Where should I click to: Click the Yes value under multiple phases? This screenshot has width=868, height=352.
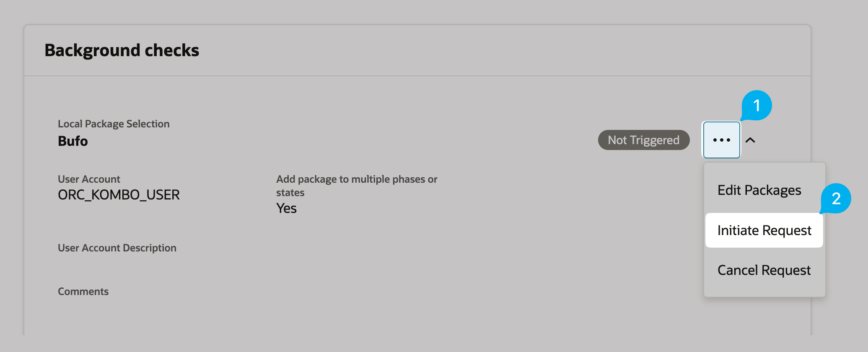click(286, 208)
